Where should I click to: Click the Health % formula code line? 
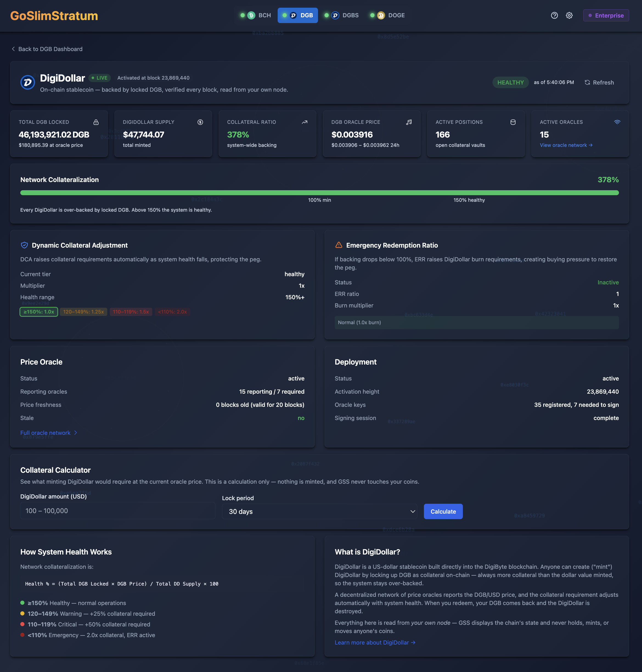pyautogui.click(x=122, y=584)
